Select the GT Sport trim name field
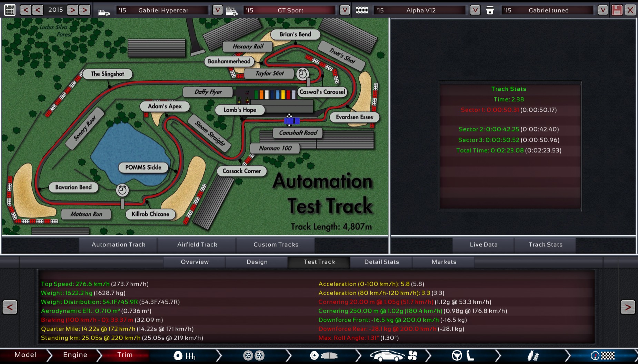The height and width of the screenshot is (364, 638). point(290,10)
